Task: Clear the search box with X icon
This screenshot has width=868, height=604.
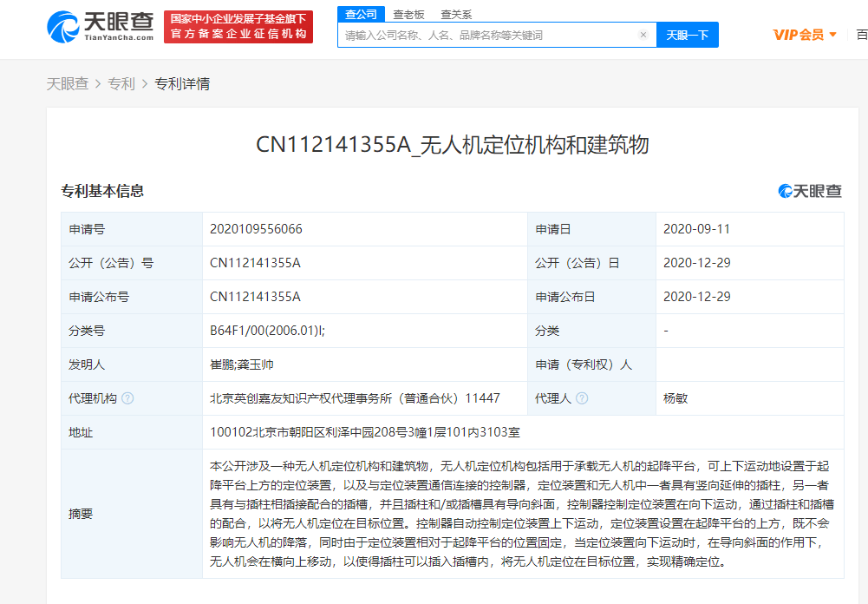Action: (x=643, y=35)
